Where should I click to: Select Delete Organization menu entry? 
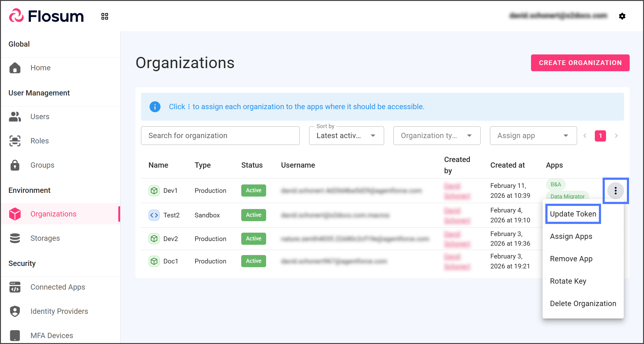tap(583, 304)
